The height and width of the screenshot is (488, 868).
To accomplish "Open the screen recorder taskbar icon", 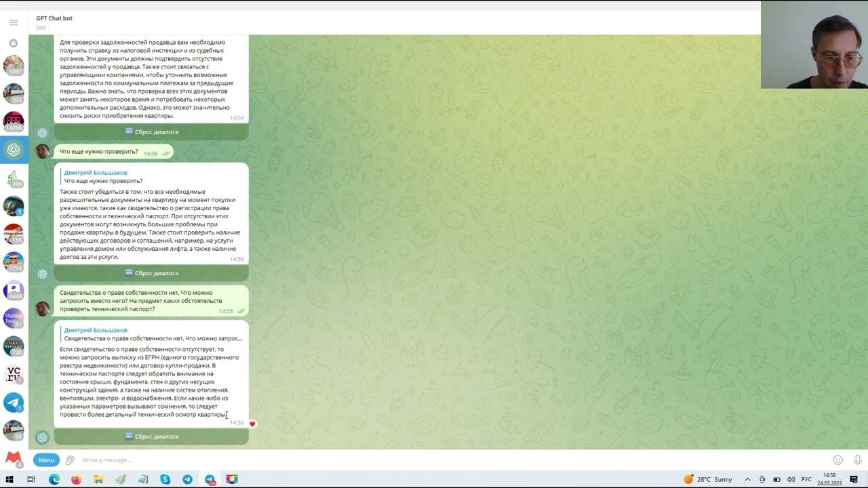I will (x=232, y=479).
